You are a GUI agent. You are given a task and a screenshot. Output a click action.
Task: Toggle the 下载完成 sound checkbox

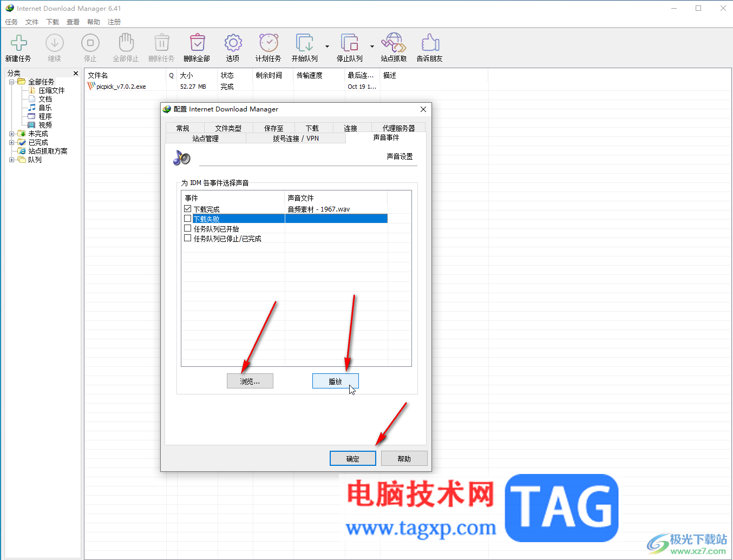tap(188, 209)
